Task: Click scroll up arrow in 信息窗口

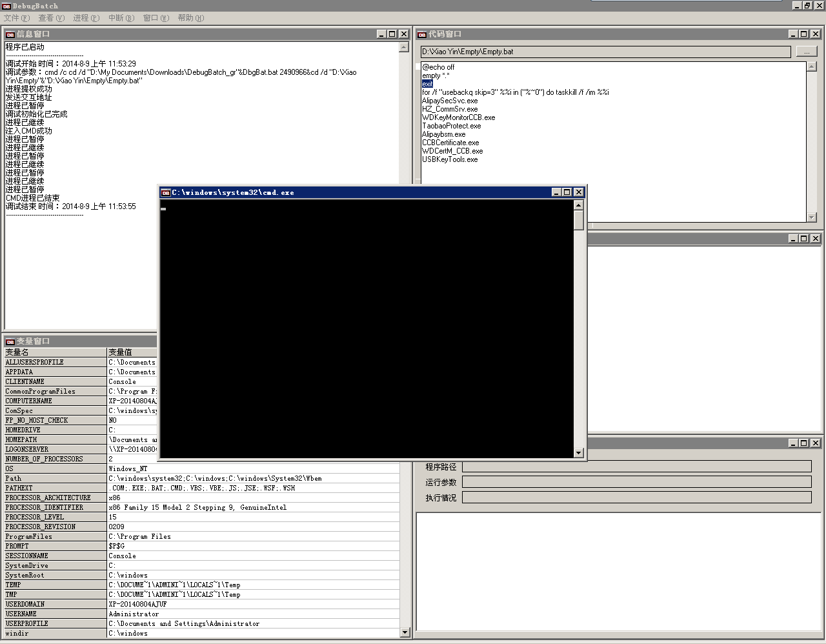Action: pos(404,47)
